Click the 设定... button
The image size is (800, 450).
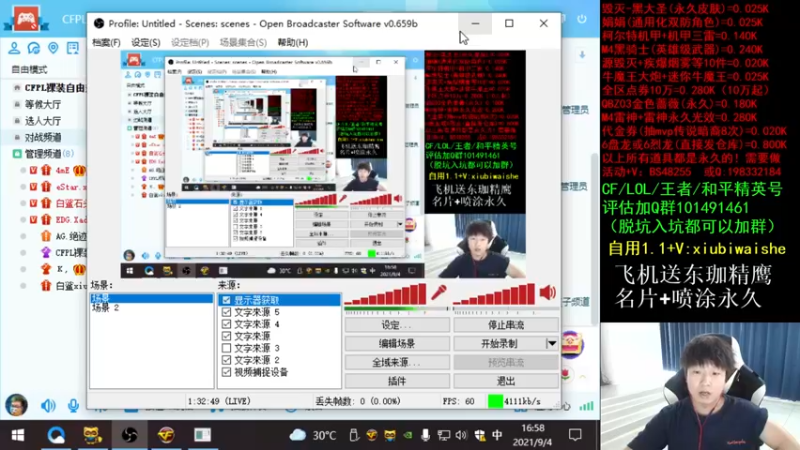point(397,325)
